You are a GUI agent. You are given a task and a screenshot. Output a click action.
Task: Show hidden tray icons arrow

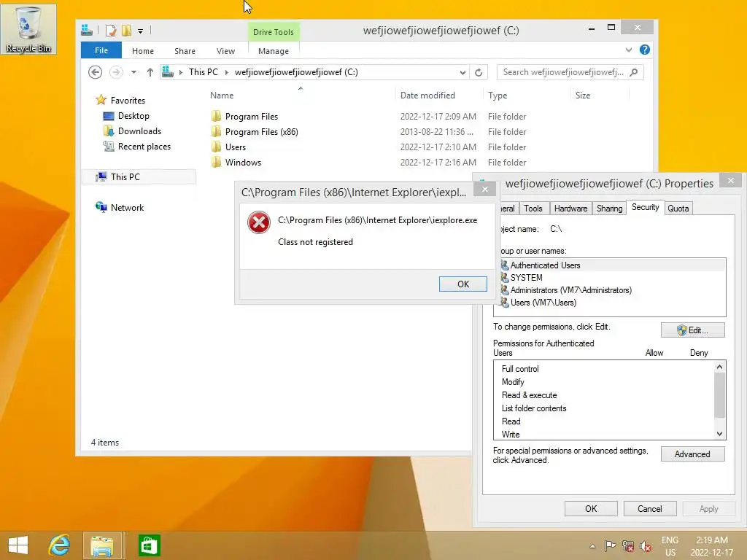592,546
